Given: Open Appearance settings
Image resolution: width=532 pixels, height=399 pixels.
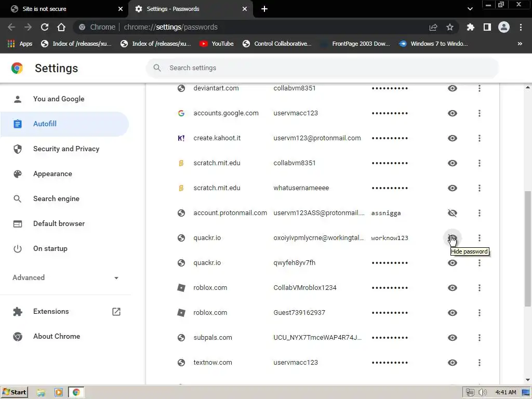Looking at the screenshot, I should (x=64, y=174).
